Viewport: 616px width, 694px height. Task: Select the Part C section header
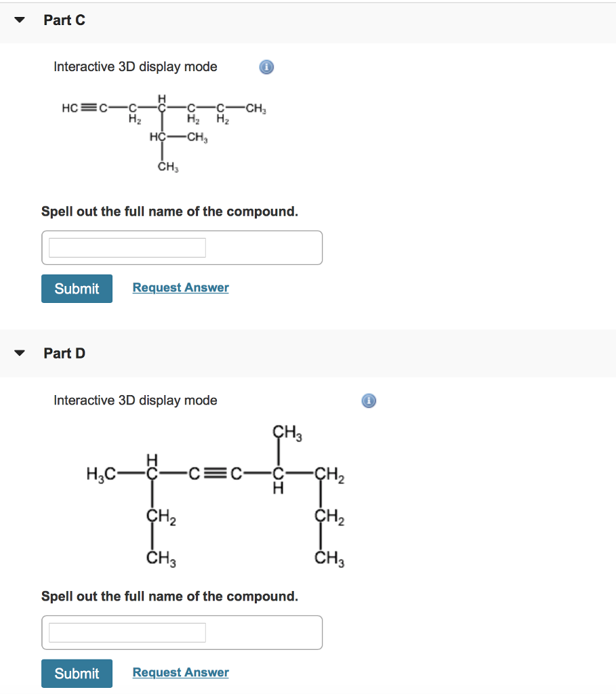(x=64, y=20)
